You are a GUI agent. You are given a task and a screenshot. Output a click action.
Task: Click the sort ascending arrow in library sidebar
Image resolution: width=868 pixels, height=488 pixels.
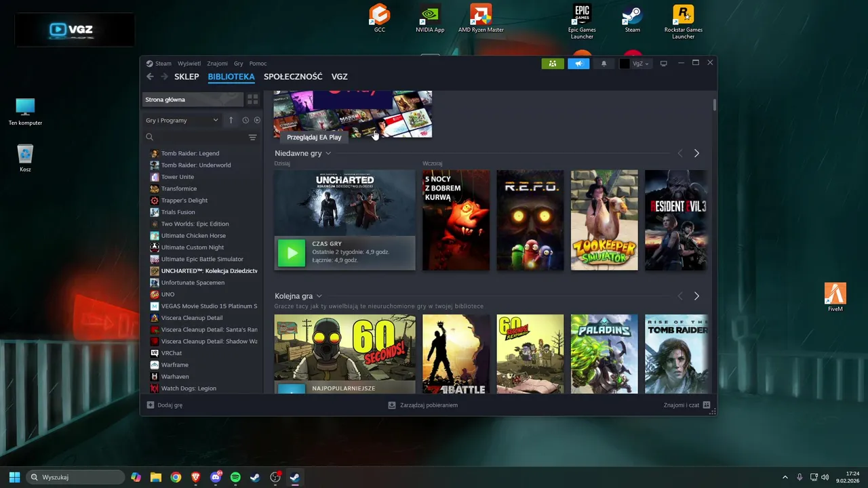click(x=231, y=120)
